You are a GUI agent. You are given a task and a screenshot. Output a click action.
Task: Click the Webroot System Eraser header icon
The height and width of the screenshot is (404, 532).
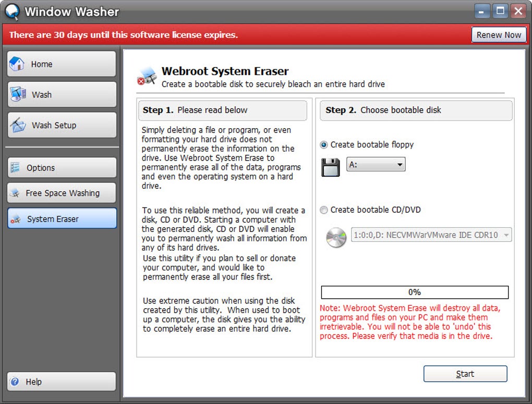point(147,76)
